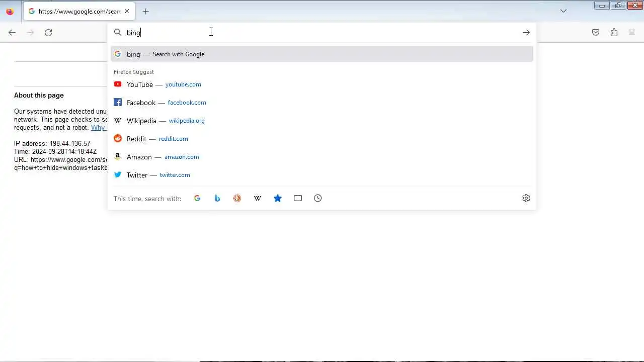
Task: Go back one page
Action: pos(12,33)
